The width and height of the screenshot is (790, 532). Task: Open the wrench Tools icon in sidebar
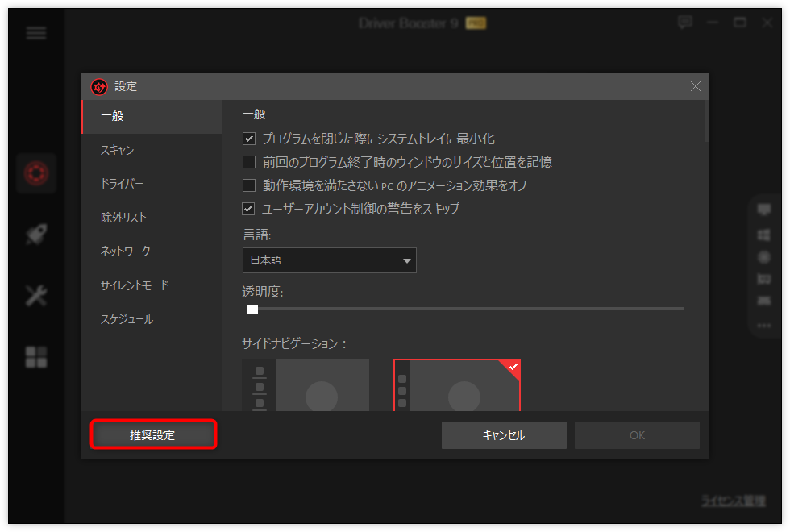coord(36,296)
